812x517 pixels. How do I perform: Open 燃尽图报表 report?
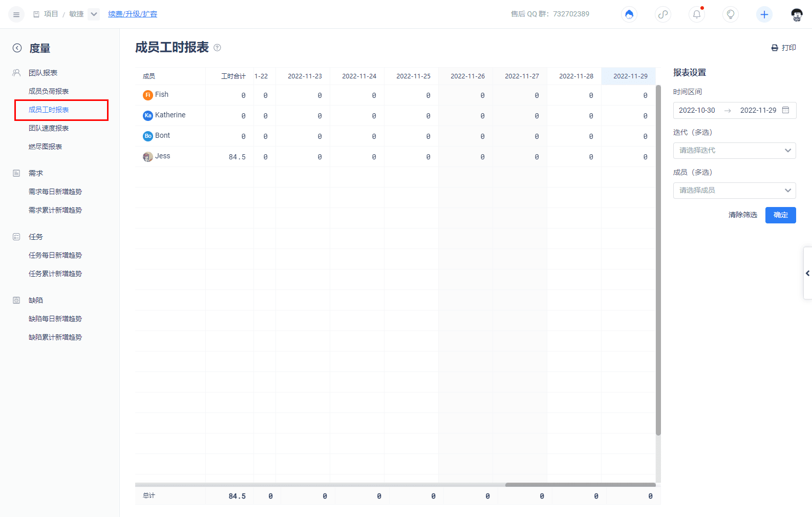(x=45, y=147)
